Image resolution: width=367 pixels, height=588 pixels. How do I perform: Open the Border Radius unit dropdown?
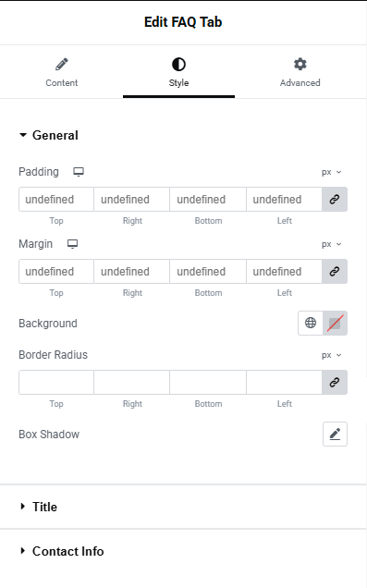point(331,355)
